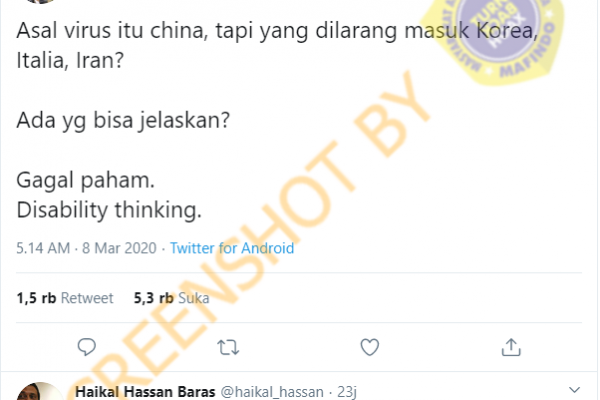Click the line 'Gagal paham.'
Viewport: 600px width, 400px height.
85,180
